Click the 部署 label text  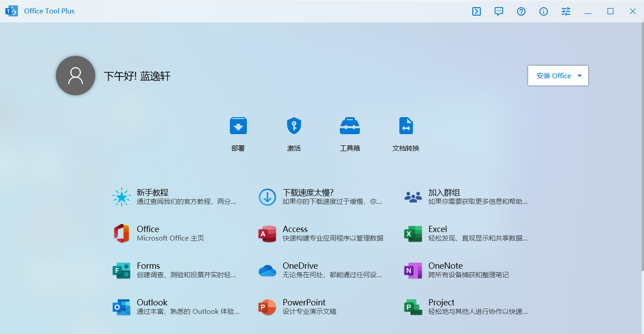tap(238, 148)
